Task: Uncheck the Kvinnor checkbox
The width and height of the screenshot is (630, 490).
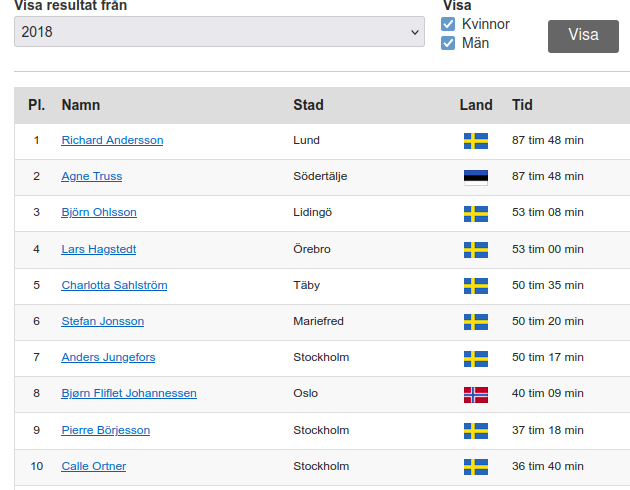Action: click(x=449, y=24)
